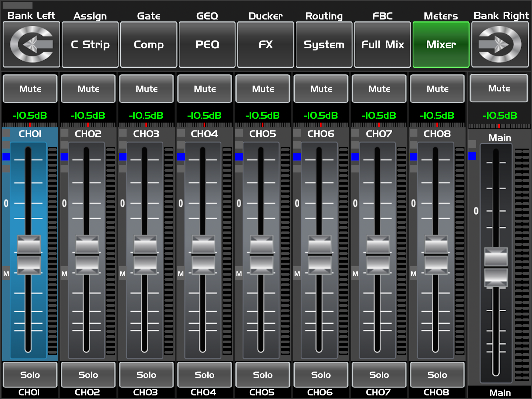The width and height of the screenshot is (532, 399).
Task: Click the blue indicator square on Main strip
Action: point(472,156)
